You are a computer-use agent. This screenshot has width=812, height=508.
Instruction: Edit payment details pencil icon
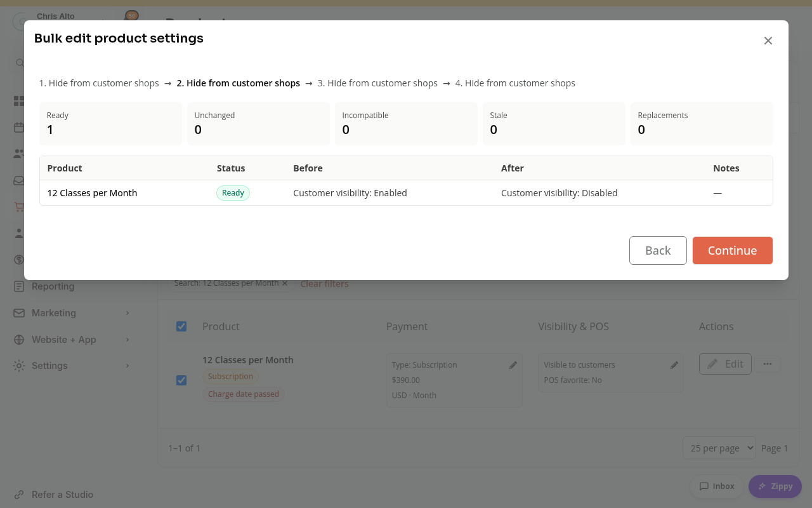[x=513, y=365]
